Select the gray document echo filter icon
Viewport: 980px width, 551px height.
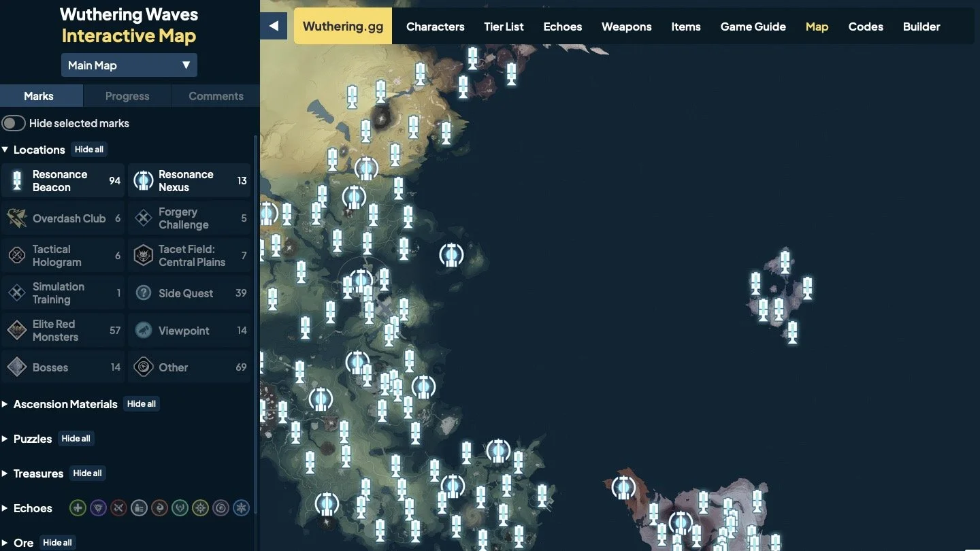point(140,508)
